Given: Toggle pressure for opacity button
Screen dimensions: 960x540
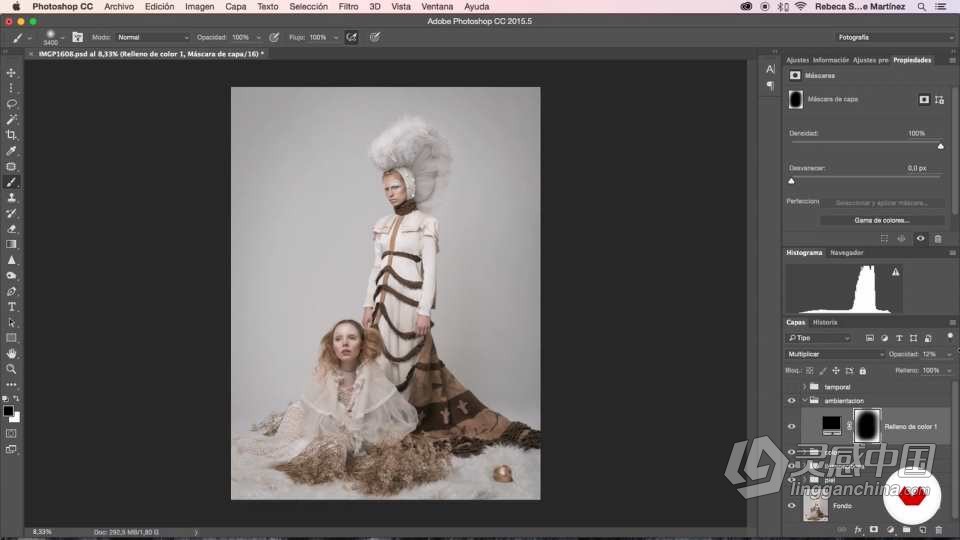Looking at the screenshot, I should point(274,37).
